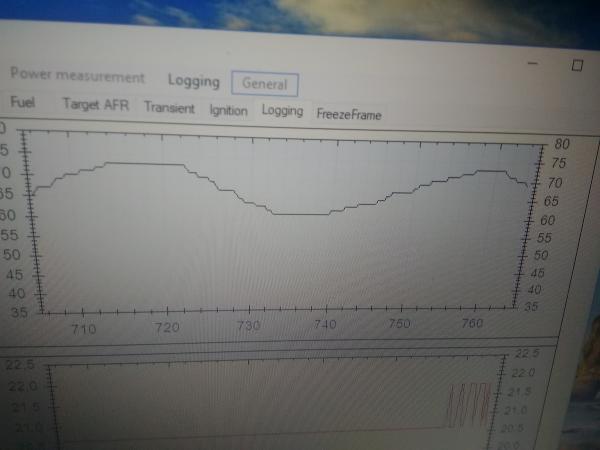The height and width of the screenshot is (450, 600).
Task: Click the 80 label on the upper graph's right axis
Action: 560,142
